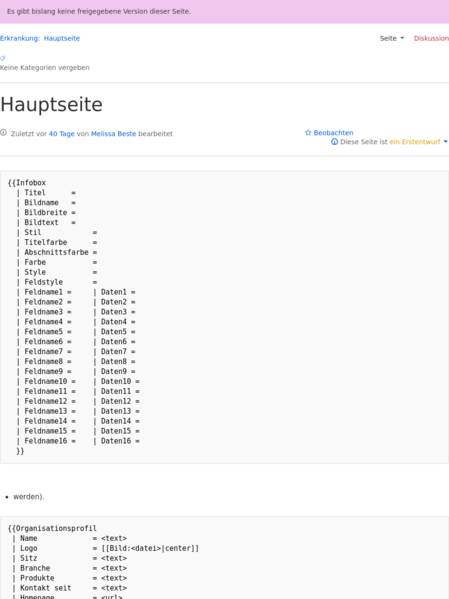The height and width of the screenshot is (599, 449).
Task: Click the category tag icon
Action: 2,58
